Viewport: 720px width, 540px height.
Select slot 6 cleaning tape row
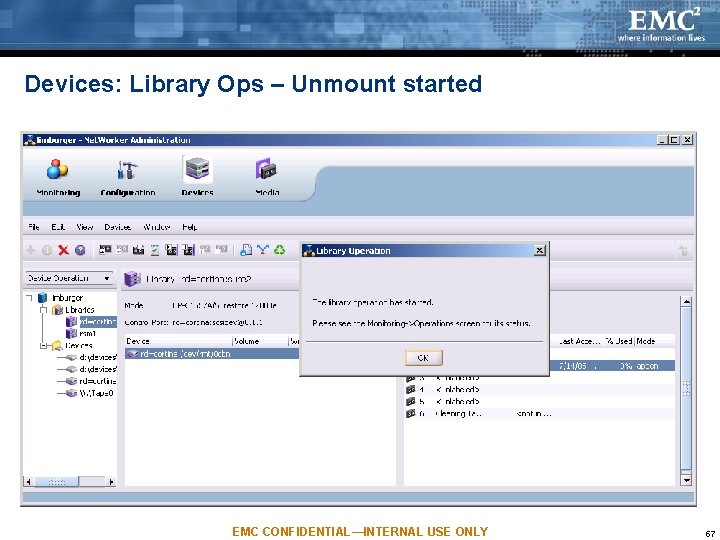540,414
